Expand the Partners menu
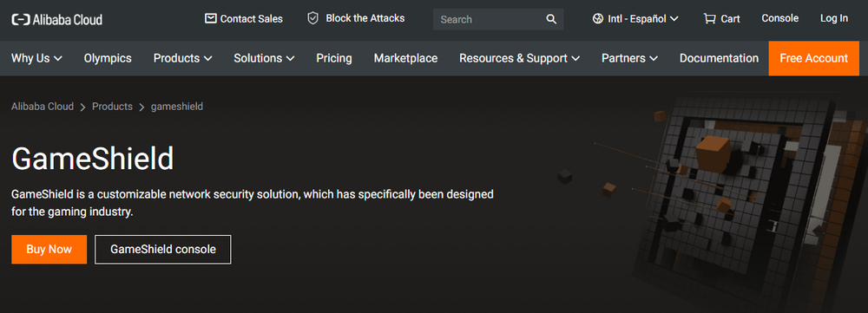This screenshot has width=868, height=313. click(x=629, y=58)
